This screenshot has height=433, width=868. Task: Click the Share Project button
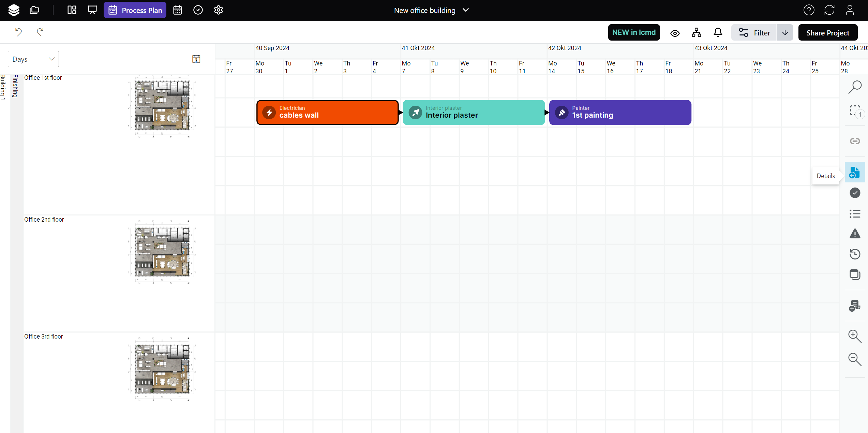828,33
